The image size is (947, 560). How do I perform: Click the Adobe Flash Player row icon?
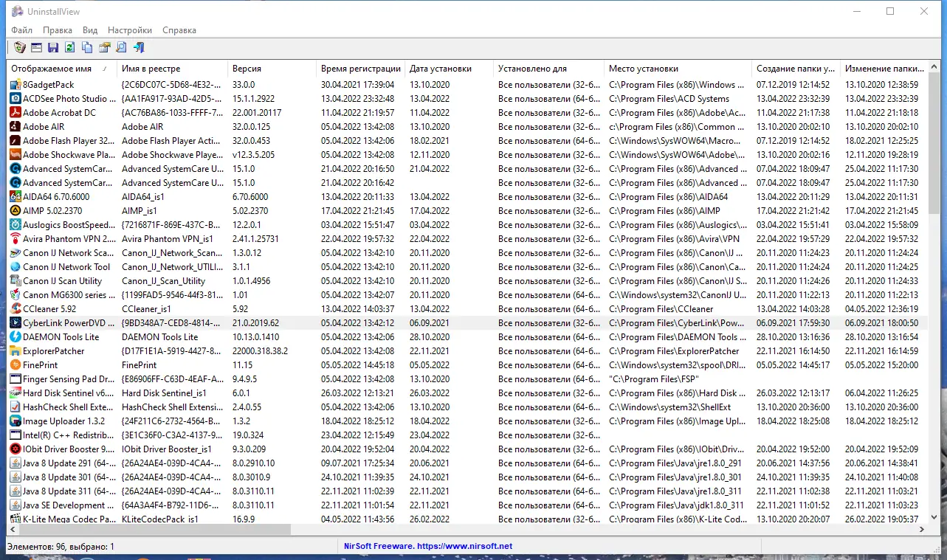pos(16,141)
